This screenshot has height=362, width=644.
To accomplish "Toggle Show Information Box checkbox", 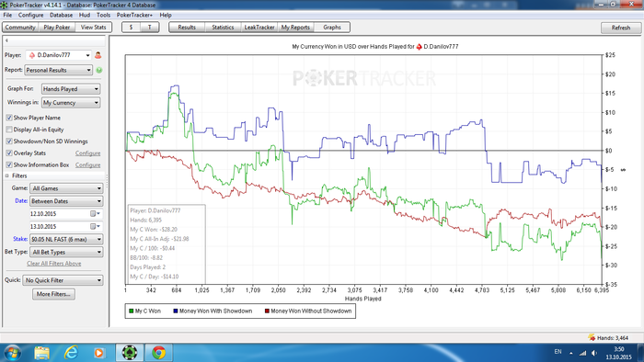I will 9,164.
